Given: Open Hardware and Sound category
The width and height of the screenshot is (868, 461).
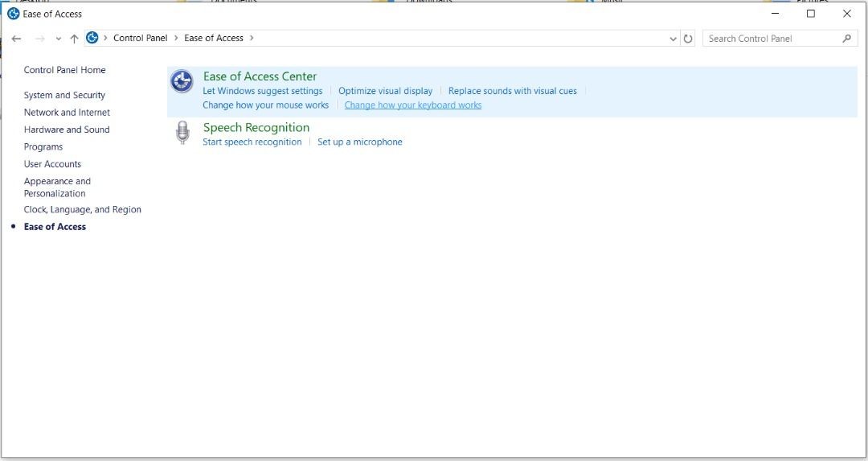Looking at the screenshot, I should (67, 129).
